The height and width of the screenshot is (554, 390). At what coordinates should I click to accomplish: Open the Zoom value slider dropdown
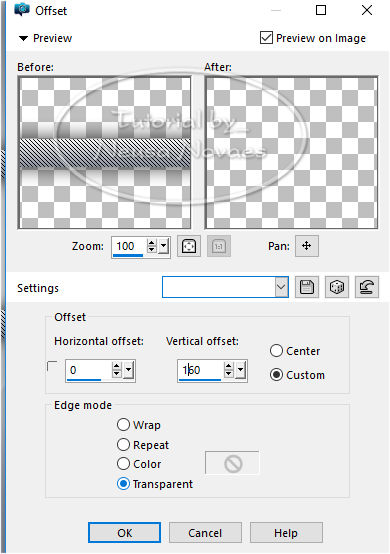point(163,246)
